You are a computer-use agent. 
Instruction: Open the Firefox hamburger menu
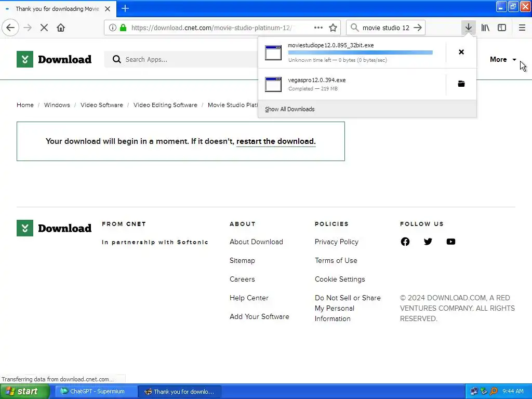(522, 28)
